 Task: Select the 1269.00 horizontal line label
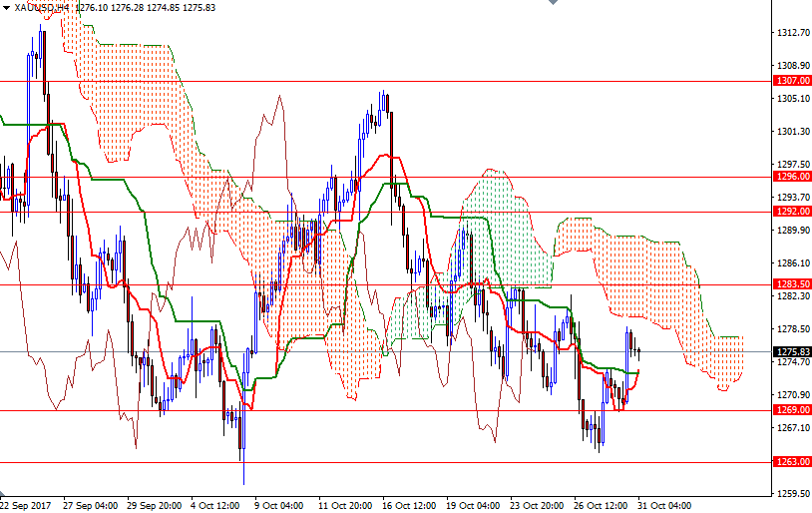point(792,410)
